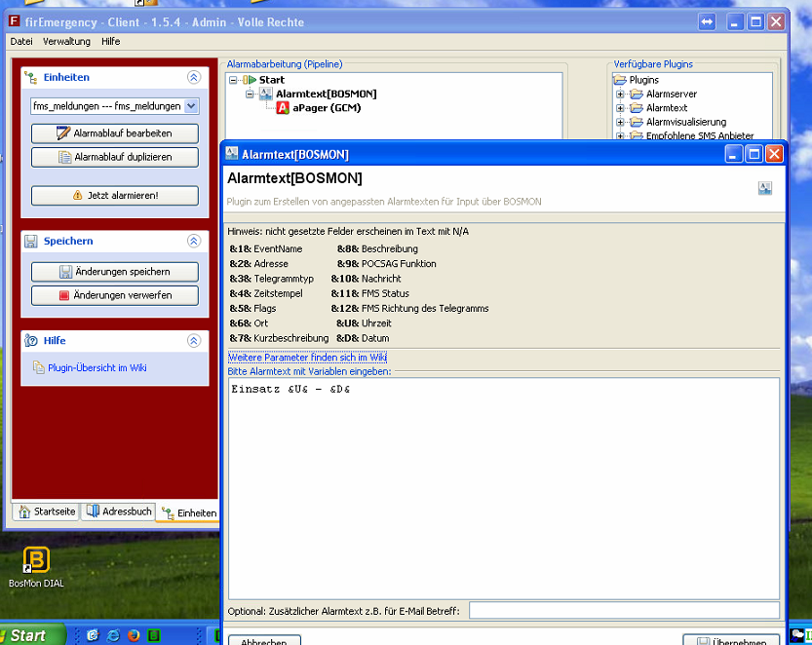
Task: Collapse the Einheiten panel chevron
Action: point(193,77)
